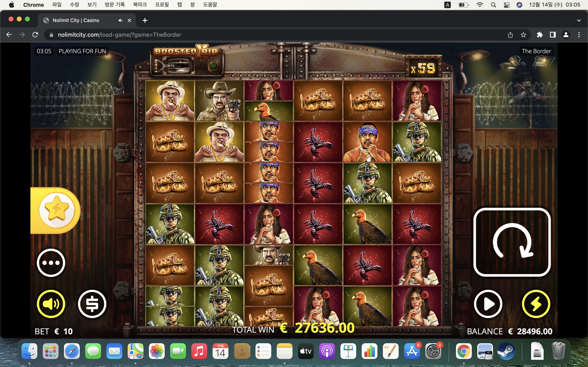Toggle fast spin lightning mode

536,304
